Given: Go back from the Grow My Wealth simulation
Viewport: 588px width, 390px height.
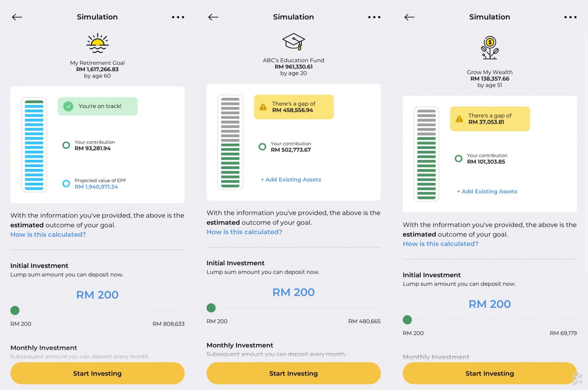Looking at the screenshot, I should coord(409,17).
